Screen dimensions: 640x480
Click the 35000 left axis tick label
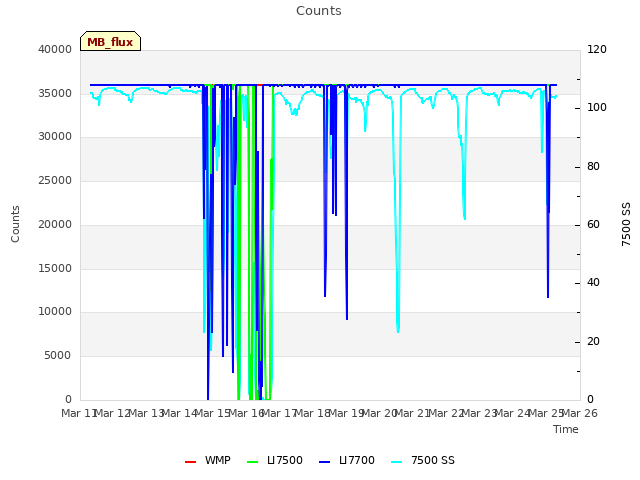click(55, 93)
